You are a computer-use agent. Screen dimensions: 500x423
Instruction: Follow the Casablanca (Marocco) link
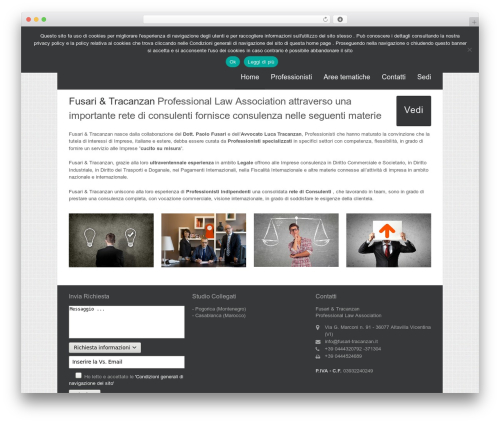click(219, 316)
